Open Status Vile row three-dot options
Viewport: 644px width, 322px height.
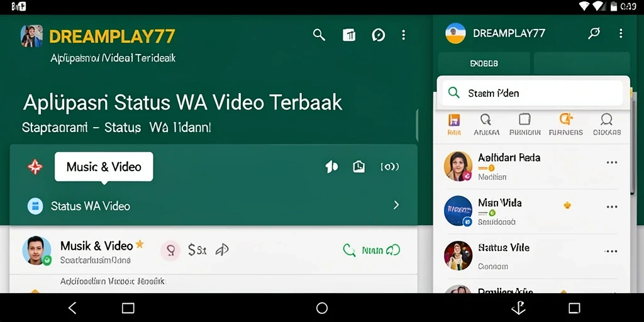coord(611,252)
